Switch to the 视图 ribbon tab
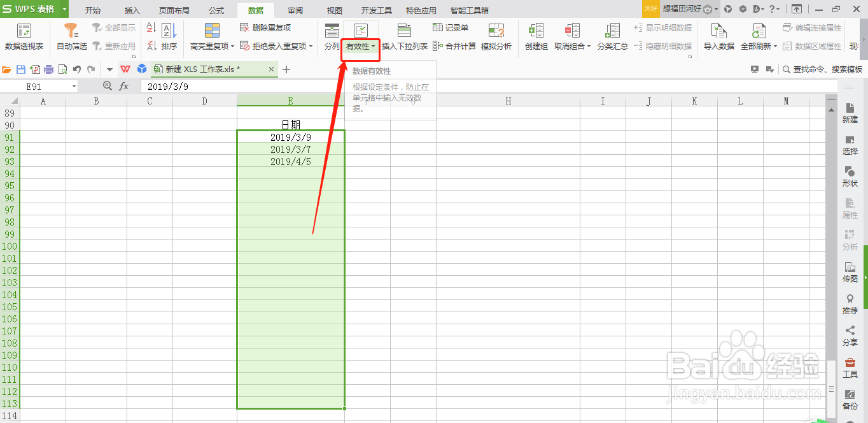This screenshot has width=868, height=423. tap(334, 10)
